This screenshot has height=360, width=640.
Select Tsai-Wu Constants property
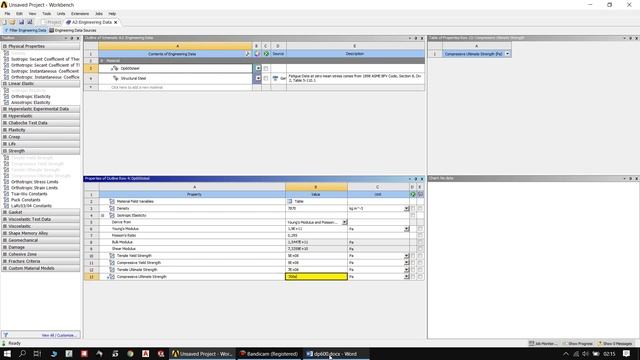(x=29, y=194)
